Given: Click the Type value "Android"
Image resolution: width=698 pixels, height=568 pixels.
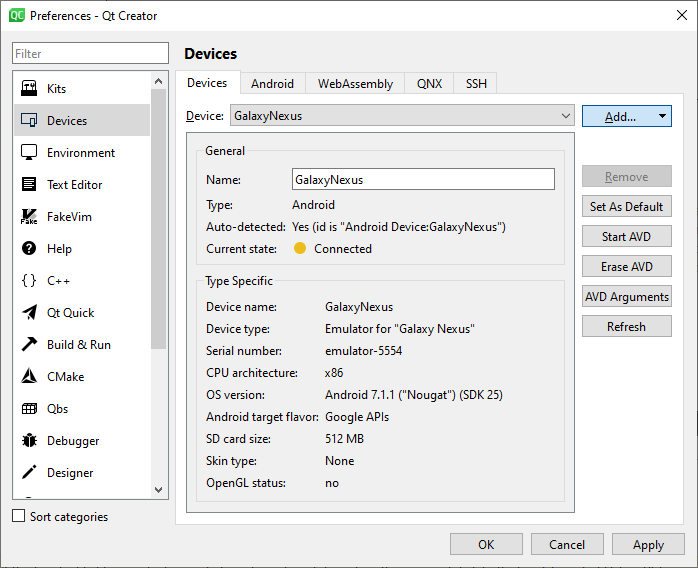Looking at the screenshot, I should (x=313, y=205).
